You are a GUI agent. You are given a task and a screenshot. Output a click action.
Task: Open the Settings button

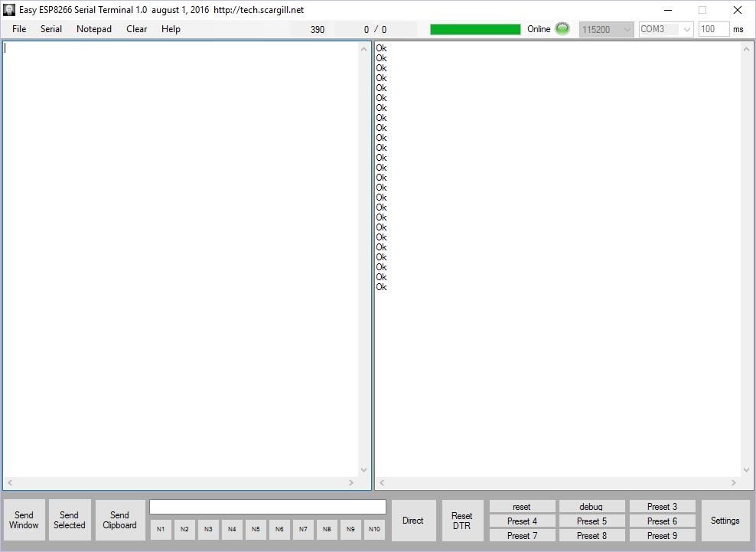pos(725,521)
